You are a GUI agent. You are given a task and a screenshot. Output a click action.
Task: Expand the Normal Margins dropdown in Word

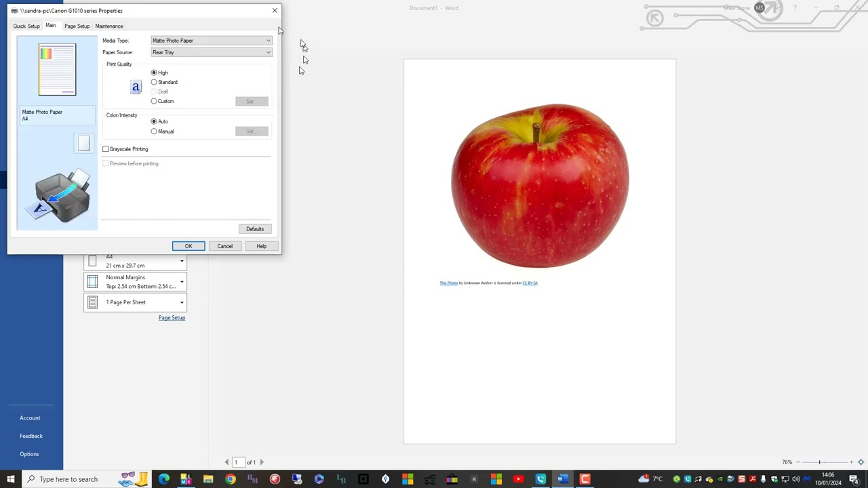(135, 281)
